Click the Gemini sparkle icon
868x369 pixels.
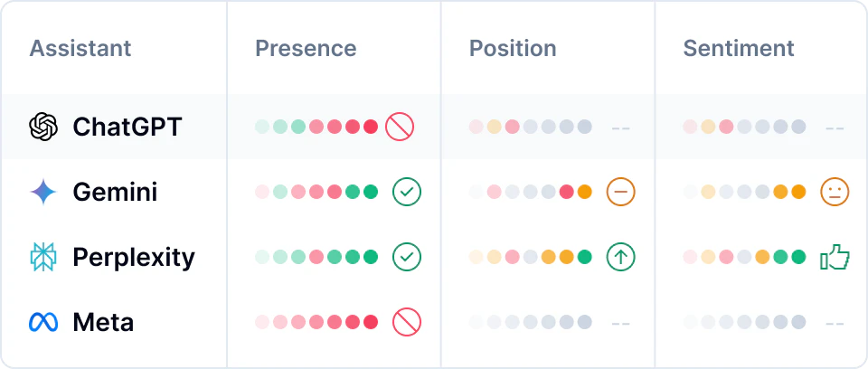coord(43,192)
